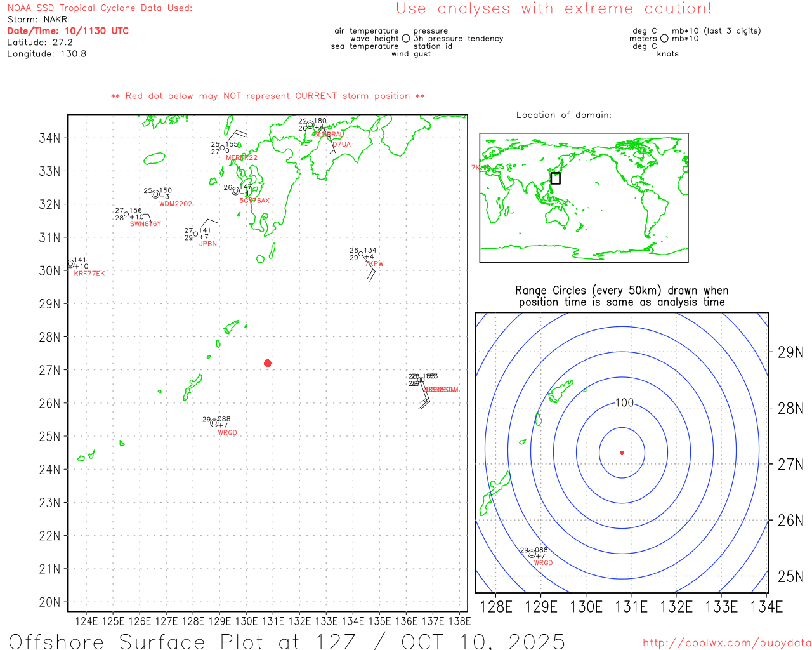
Task: Select the station circle marker for WDM2202
Action: (x=155, y=194)
